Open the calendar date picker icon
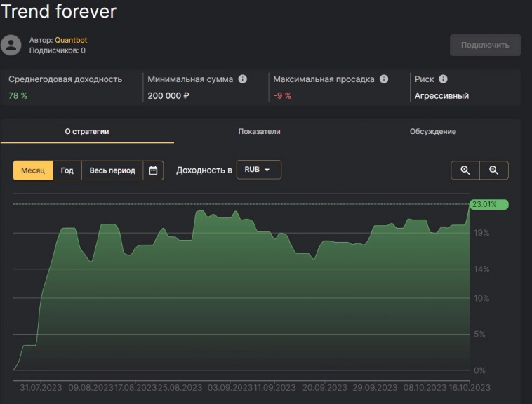 (x=153, y=170)
